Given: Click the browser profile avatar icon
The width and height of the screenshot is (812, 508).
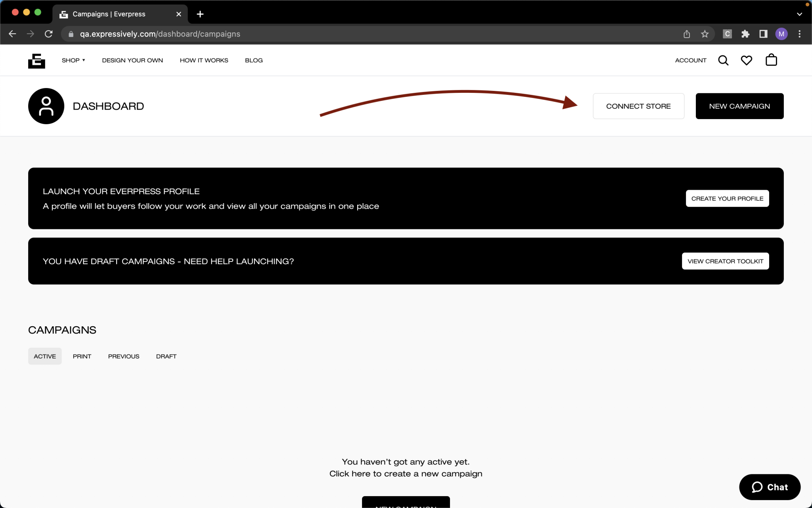Looking at the screenshot, I should tap(781, 34).
